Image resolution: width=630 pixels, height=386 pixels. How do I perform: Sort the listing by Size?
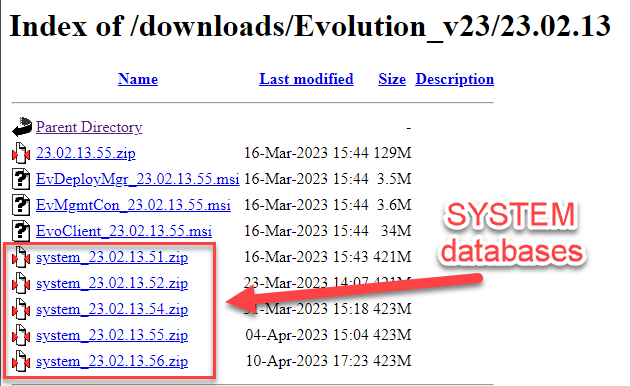(x=392, y=79)
